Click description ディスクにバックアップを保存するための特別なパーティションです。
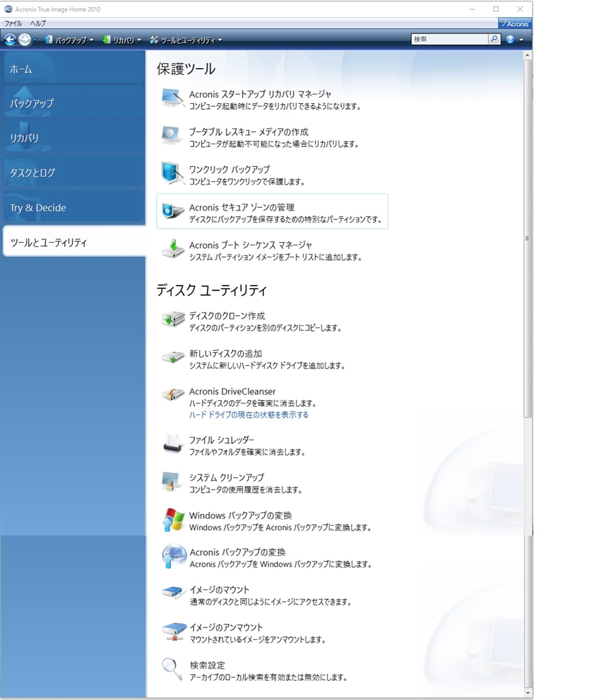The width and height of the screenshot is (604, 700). 285,219
